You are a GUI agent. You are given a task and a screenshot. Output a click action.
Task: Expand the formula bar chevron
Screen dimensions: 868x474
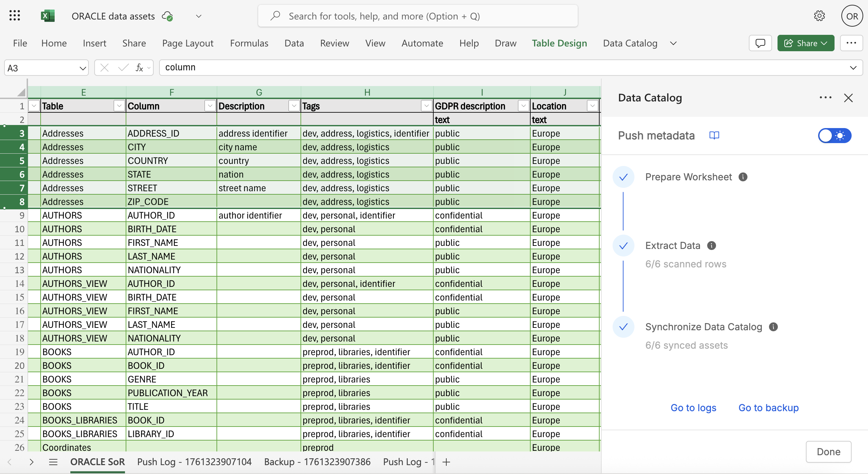point(853,68)
